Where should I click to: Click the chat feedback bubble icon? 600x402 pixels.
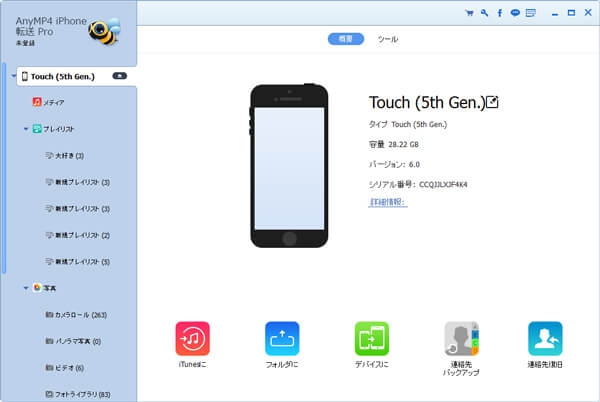coord(514,13)
